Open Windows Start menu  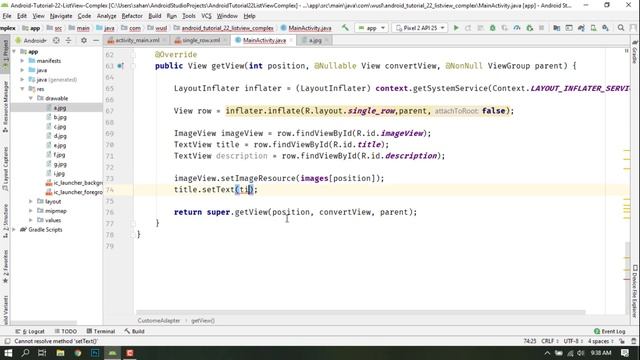coord(8,353)
